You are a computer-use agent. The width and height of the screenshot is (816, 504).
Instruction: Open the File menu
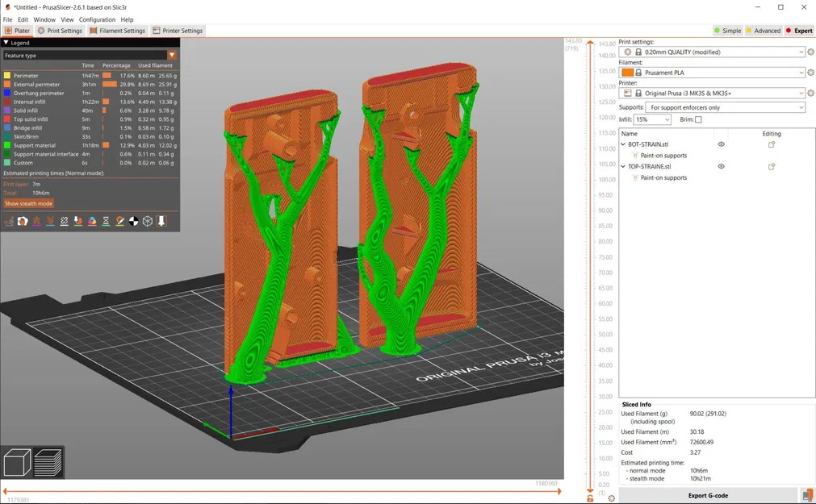tap(7, 19)
